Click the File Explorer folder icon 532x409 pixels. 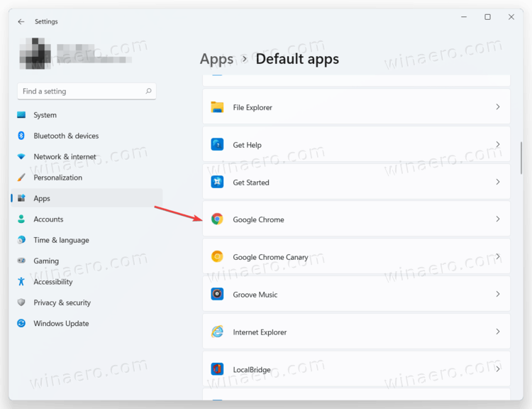217,107
